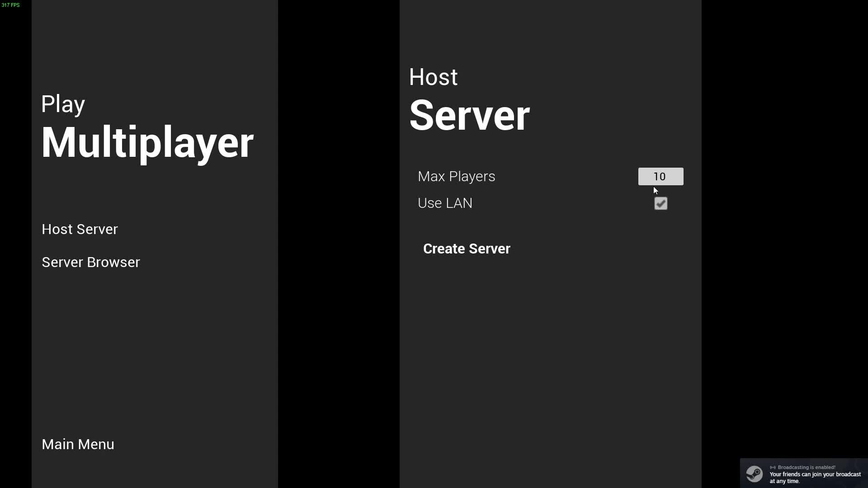The height and width of the screenshot is (488, 868).
Task: Click the 'Broadcasting is enabled!' notification title
Action: click(807, 467)
